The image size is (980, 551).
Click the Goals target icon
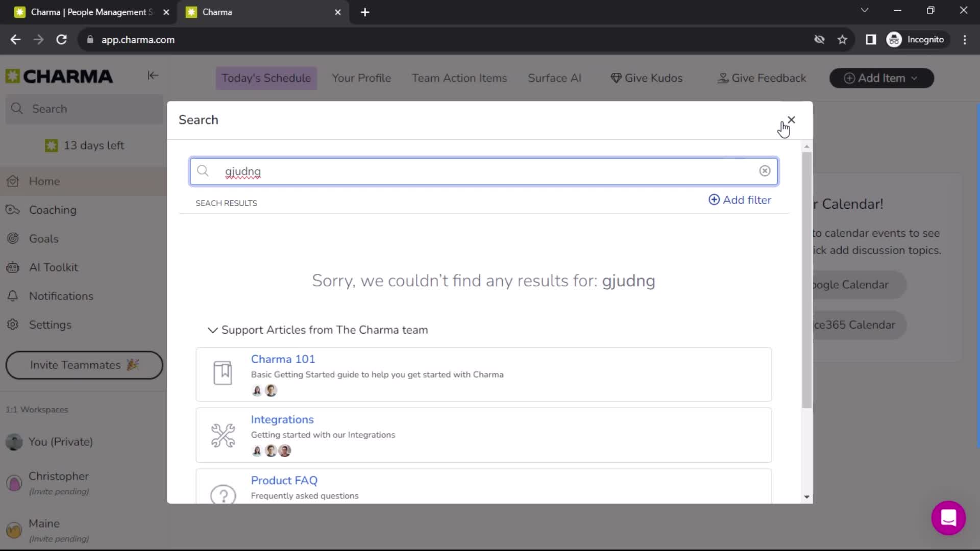[13, 238]
